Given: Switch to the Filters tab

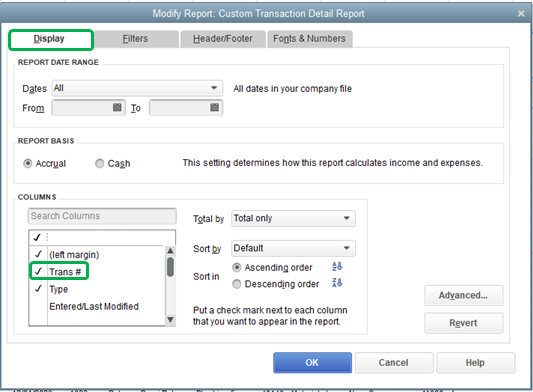Looking at the screenshot, I should [x=136, y=39].
